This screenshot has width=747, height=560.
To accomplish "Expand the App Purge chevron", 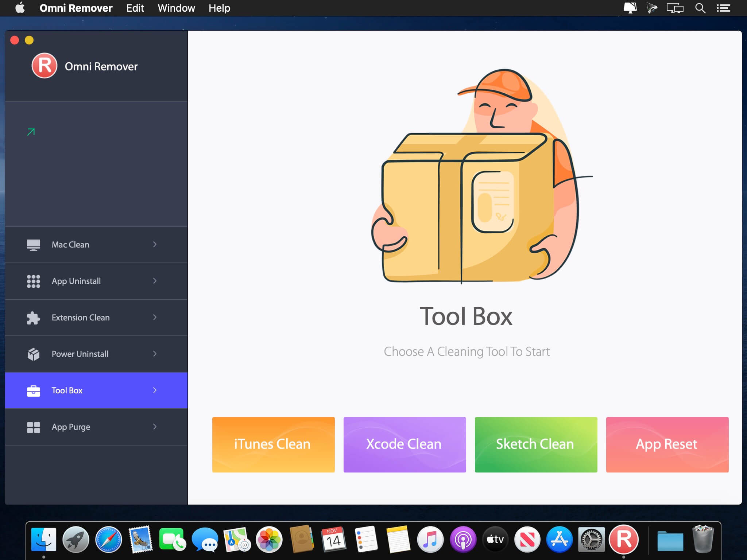I will 155,427.
